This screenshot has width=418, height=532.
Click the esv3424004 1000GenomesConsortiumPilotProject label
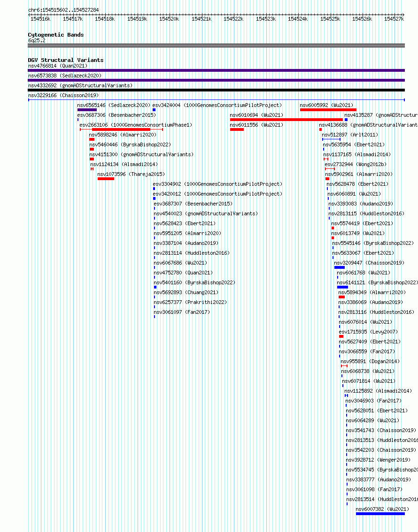point(217,105)
